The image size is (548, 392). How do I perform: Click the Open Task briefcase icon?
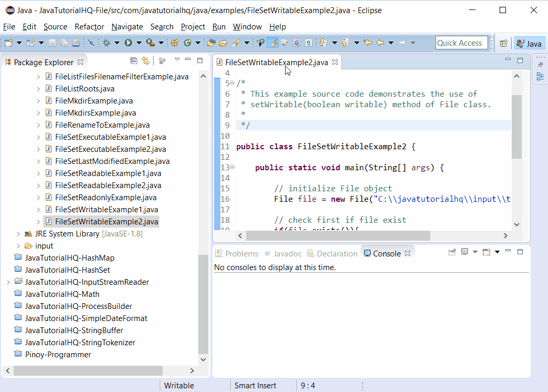point(223,43)
